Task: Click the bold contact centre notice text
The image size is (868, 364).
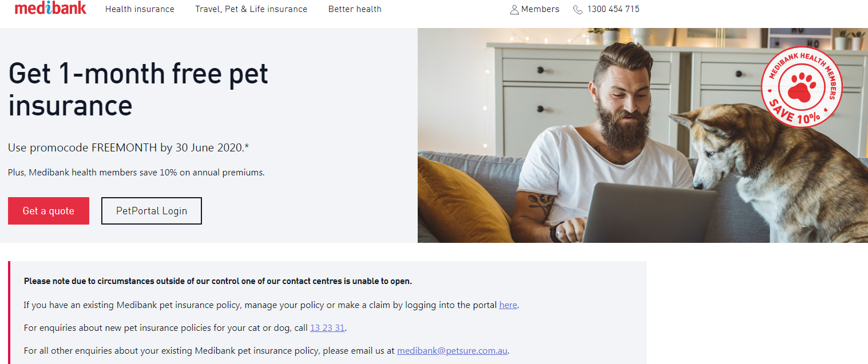Action: pyautogui.click(x=217, y=281)
